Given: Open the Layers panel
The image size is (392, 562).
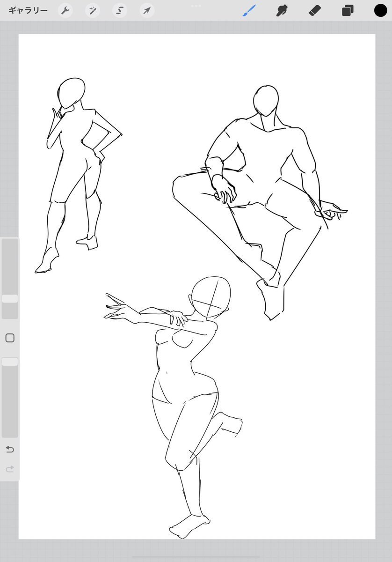Looking at the screenshot, I should coord(348,10).
